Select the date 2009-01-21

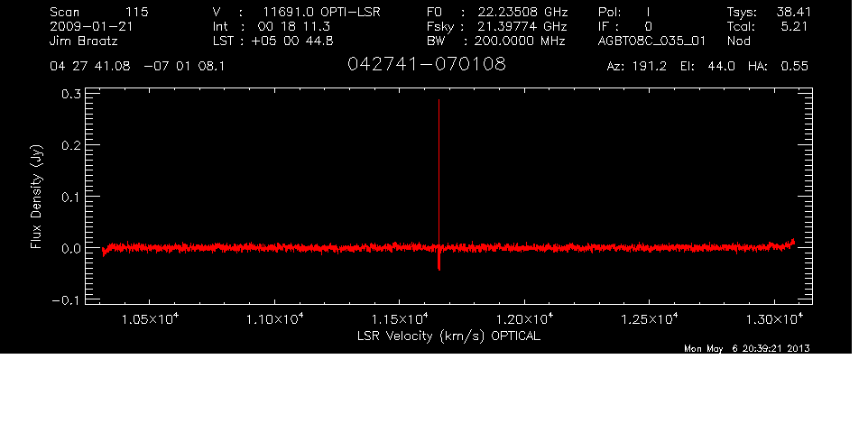(x=91, y=26)
